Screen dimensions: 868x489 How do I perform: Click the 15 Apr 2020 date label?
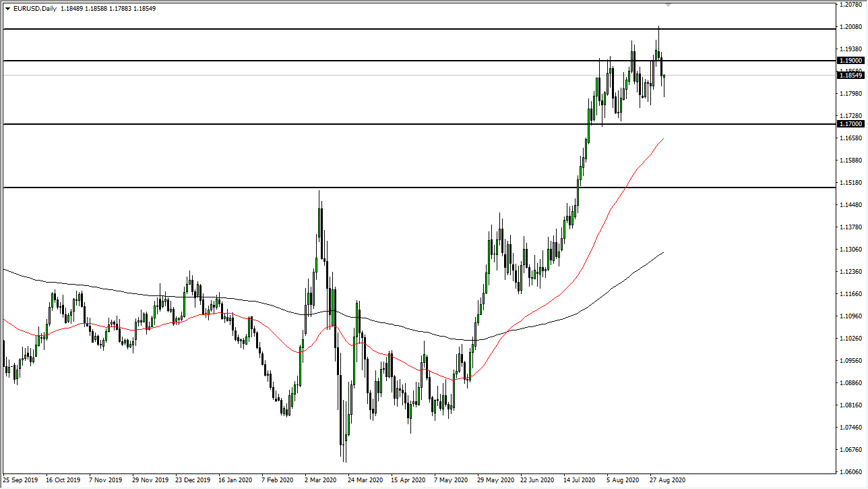tap(408, 481)
